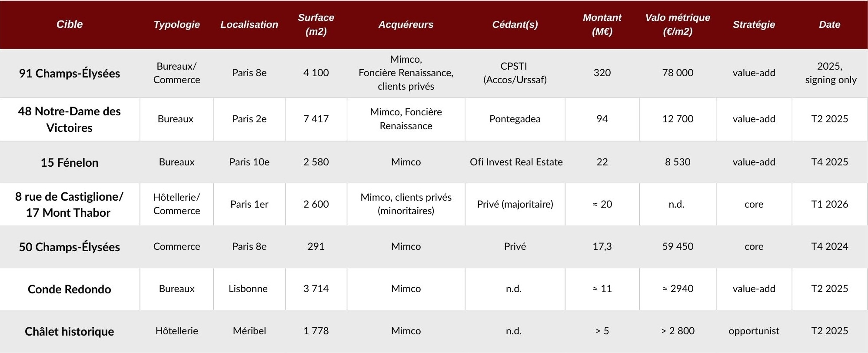Select the Acquéreurs column header
The width and height of the screenshot is (868, 353).
406,24
